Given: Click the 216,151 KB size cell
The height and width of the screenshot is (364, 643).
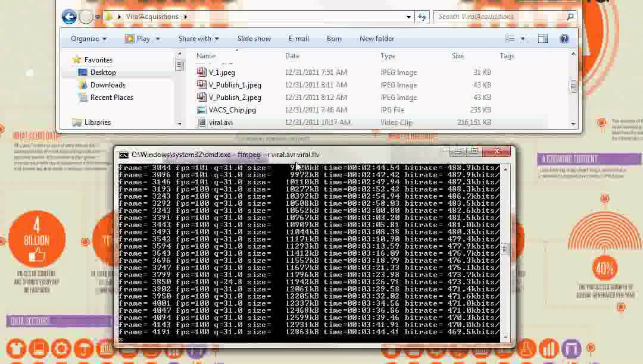Looking at the screenshot, I should (x=474, y=123).
